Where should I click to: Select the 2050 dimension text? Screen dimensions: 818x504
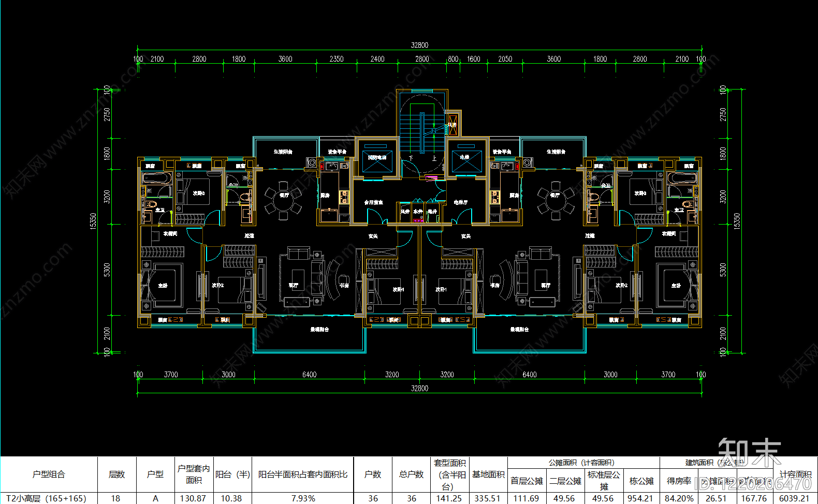click(x=505, y=59)
